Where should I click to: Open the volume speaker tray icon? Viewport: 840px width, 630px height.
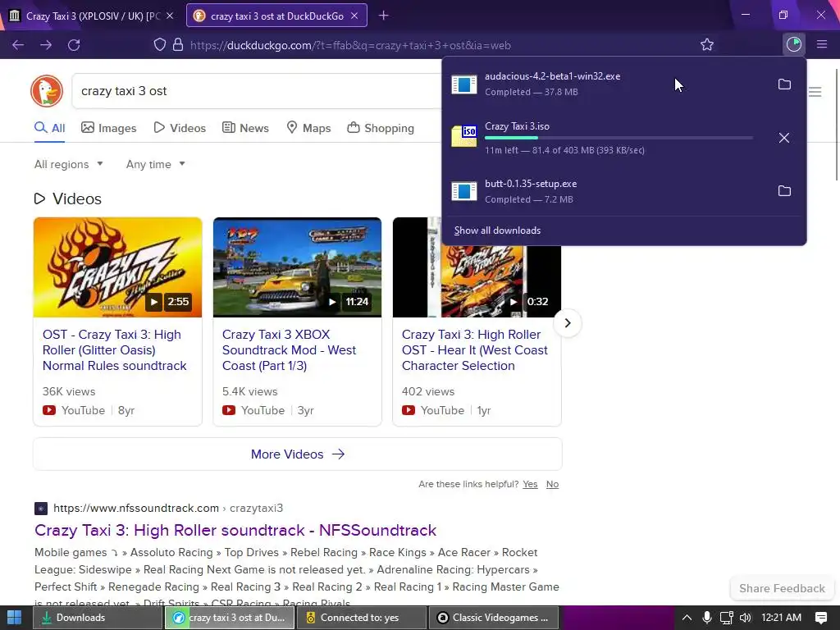coord(745,618)
